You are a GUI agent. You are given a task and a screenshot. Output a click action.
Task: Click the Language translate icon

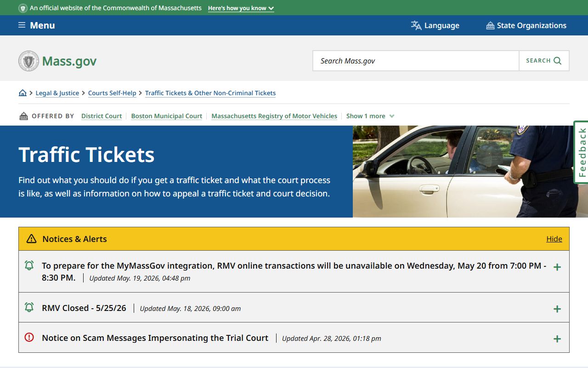click(x=416, y=25)
